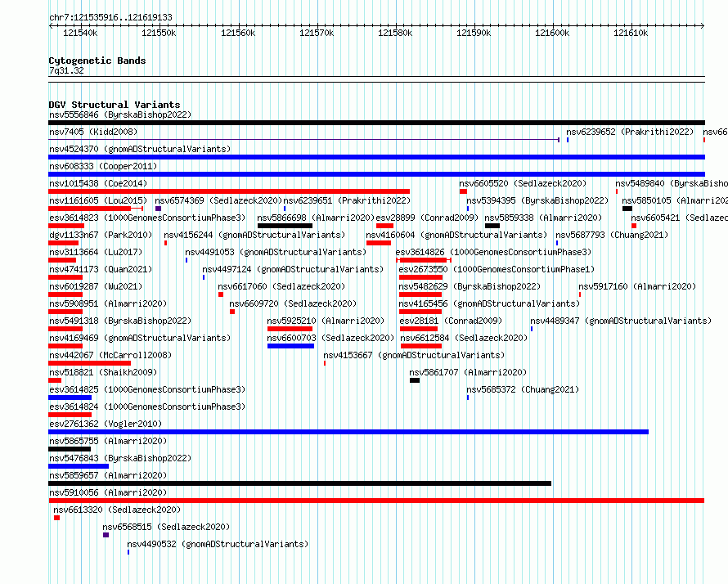This screenshot has height=584, width=728.
Task: Click nsv442067 (McCarroll2008) label
Action: [110, 355]
